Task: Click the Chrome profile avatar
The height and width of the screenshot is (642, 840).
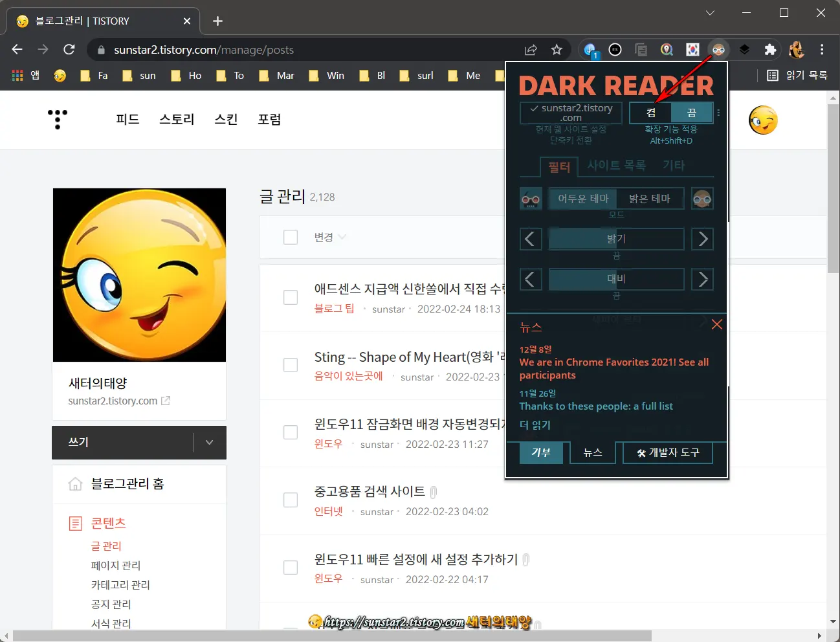Action: coord(797,50)
